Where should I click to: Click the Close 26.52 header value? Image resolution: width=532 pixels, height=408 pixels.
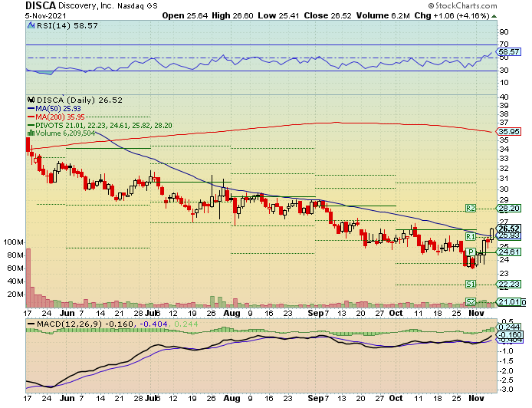(327, 15)
